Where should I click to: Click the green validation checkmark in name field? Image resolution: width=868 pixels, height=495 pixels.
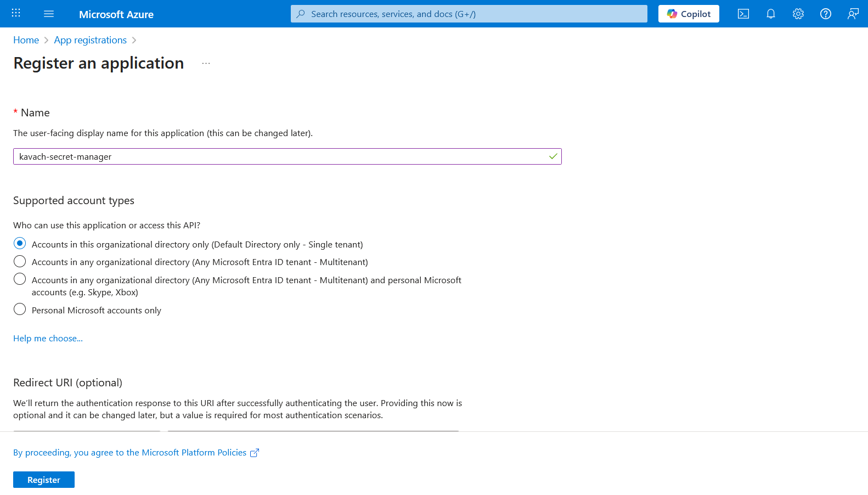click(x=553, y=156)
